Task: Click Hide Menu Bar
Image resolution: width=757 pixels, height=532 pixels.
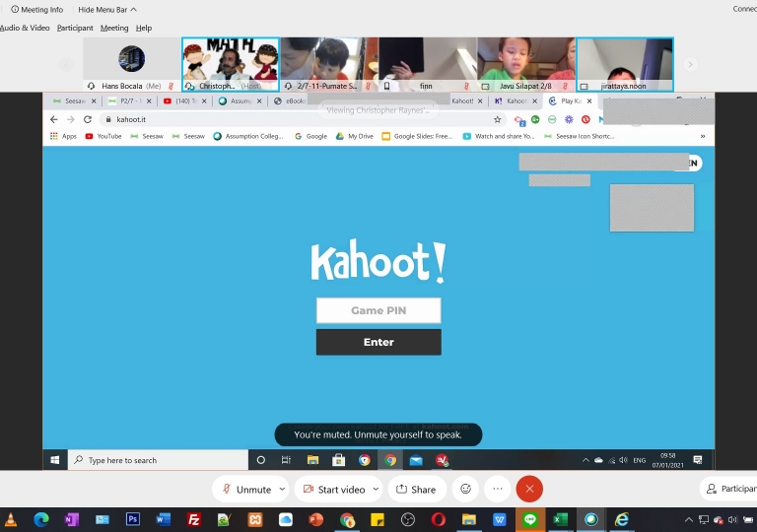Action: tap(107, 10)
